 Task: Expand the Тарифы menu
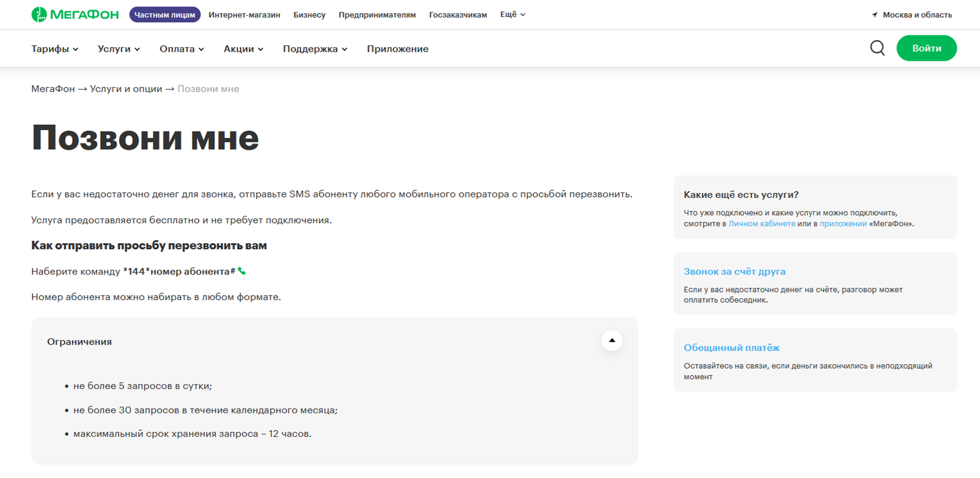(x=55, y=49)
